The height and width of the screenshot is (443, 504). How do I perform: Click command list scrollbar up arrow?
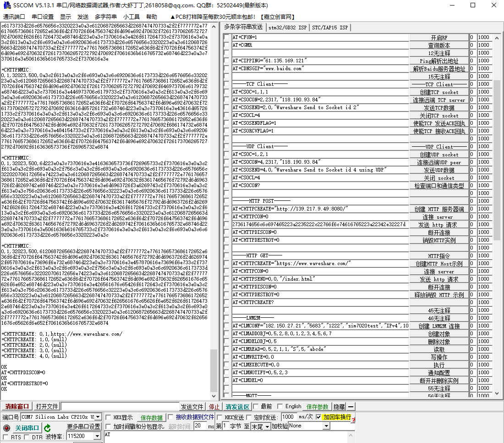click(497, 38)
